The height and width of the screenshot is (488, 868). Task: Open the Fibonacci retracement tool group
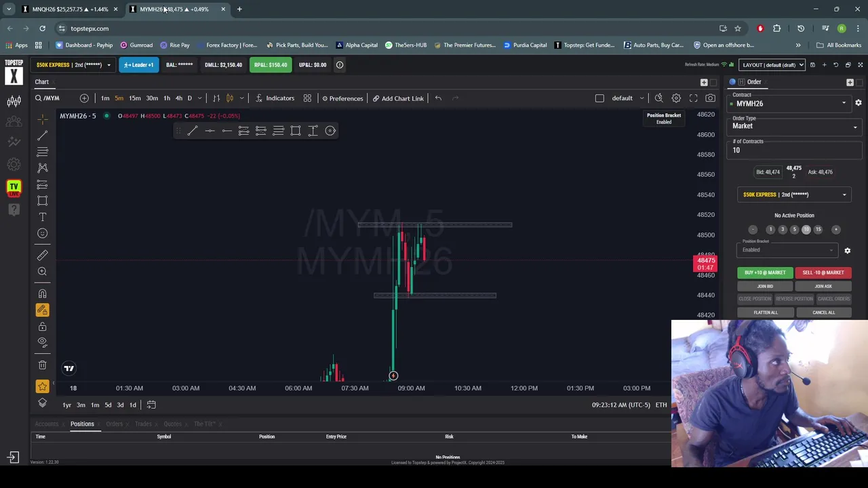click(x=42, y=152)
